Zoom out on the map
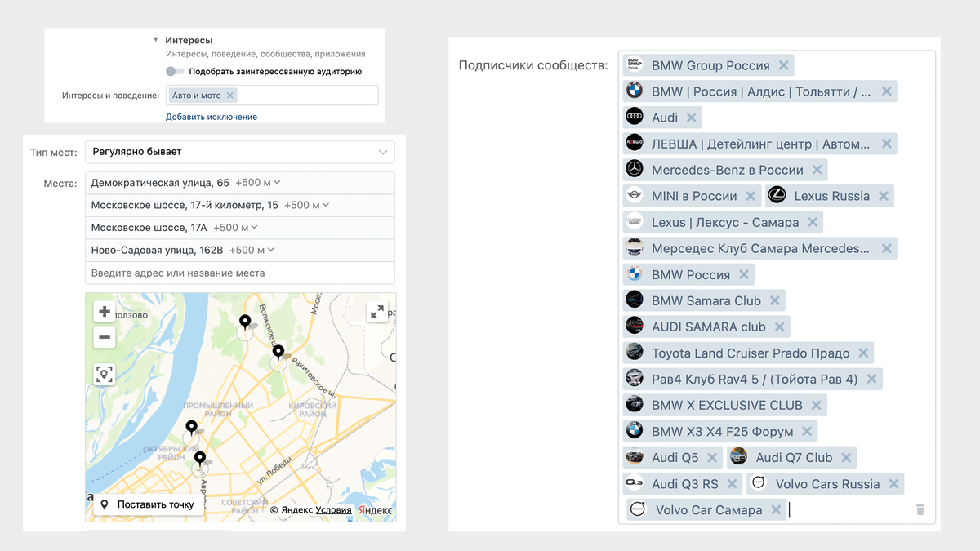The image size is (980, 551). (x=104, y=336)
